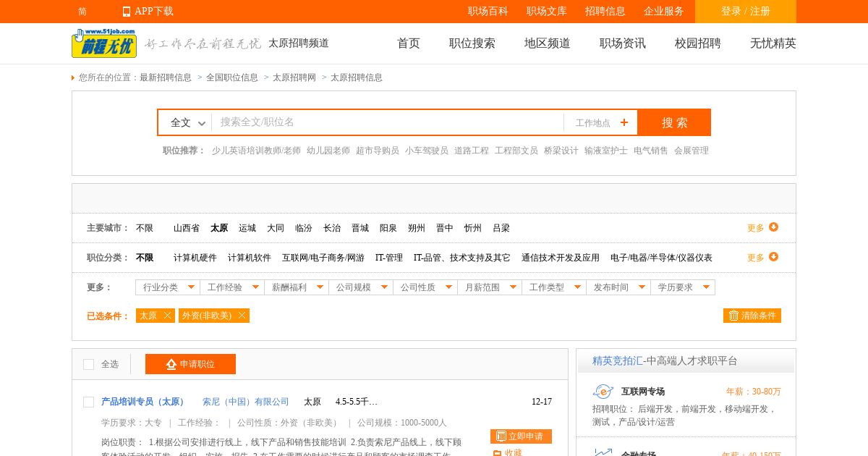Open 校园招聘 in main navigation
The image size is (868, 456).
[x=698, y=43]
